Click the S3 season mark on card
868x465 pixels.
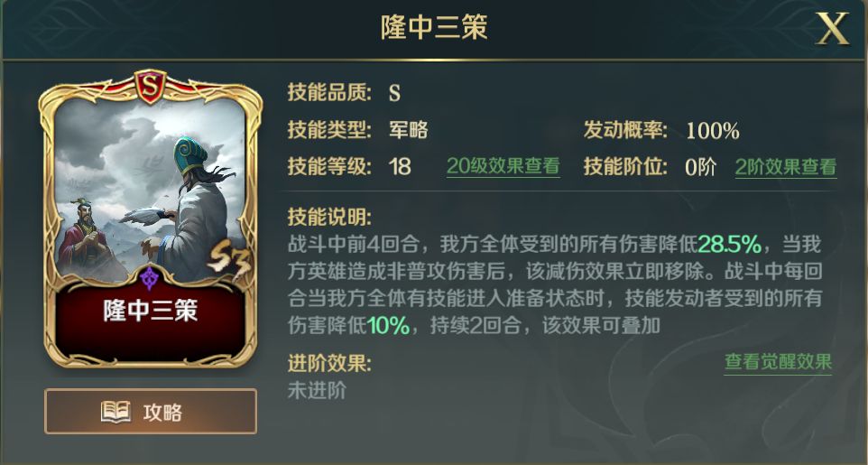click(x=229, y=261)
